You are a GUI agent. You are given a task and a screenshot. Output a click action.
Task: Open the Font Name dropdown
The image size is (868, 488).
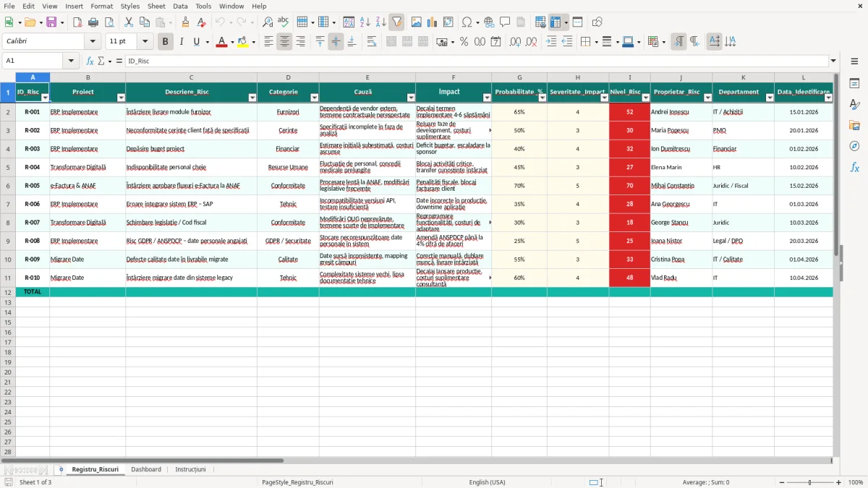click(x=93, y=42)
